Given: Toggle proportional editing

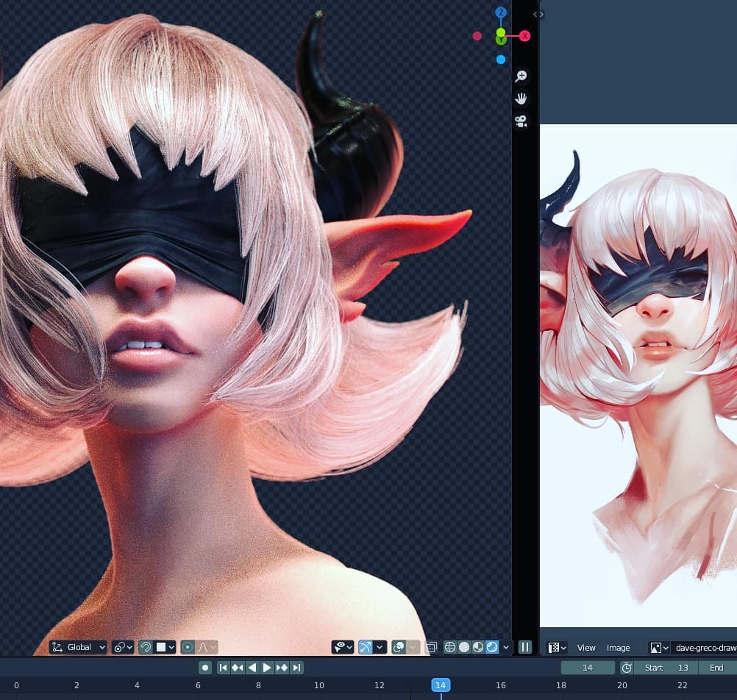Looking at the screenshot, I should 188,647.
